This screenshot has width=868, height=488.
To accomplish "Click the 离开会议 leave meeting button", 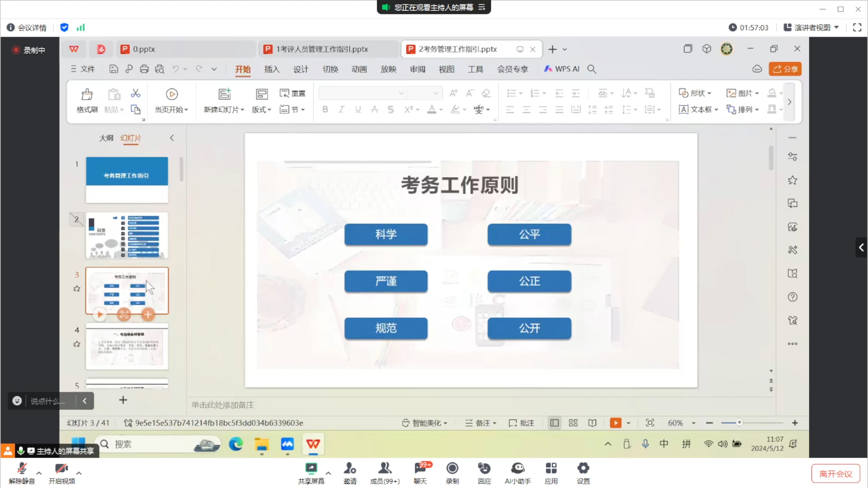I will (835, 473).
